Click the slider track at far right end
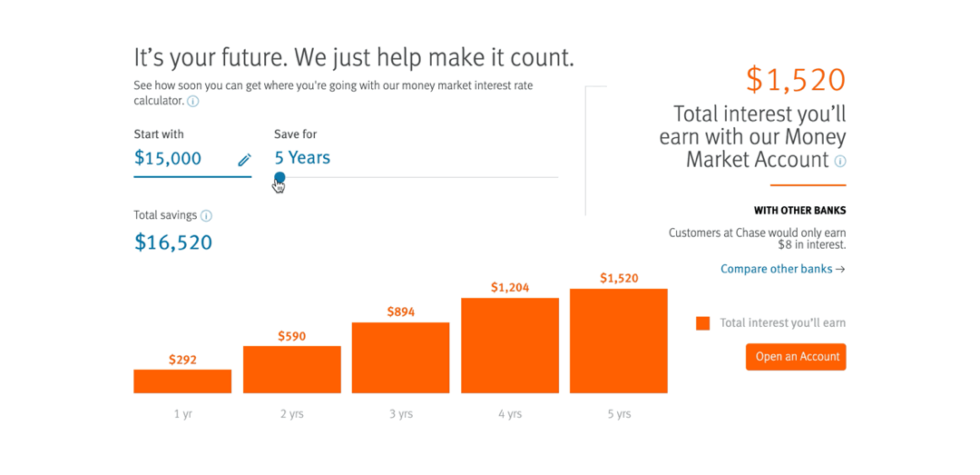Viewport: 980px width, 475px height. point(555,178)
